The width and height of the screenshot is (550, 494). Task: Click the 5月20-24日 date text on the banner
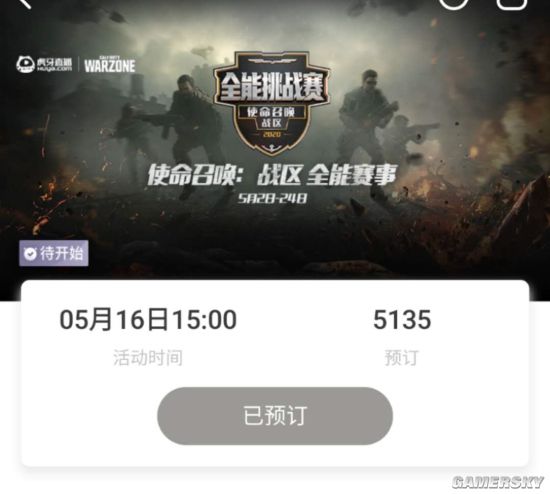coord(272,199)
